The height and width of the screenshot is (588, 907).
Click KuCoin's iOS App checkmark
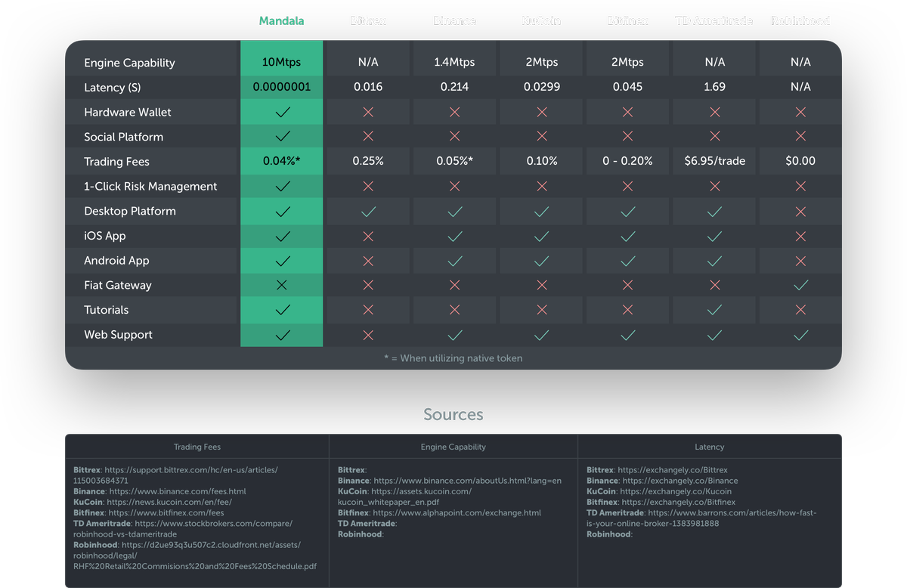point(541,236)
